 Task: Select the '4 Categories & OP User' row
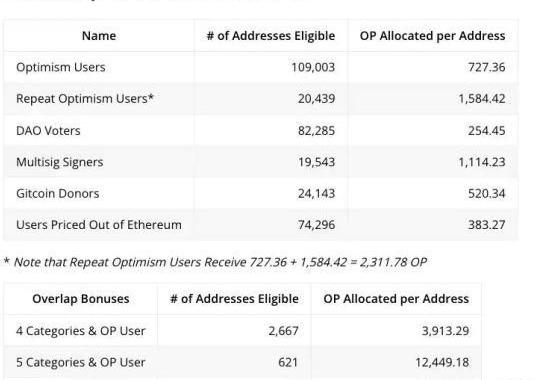[242, 331]
